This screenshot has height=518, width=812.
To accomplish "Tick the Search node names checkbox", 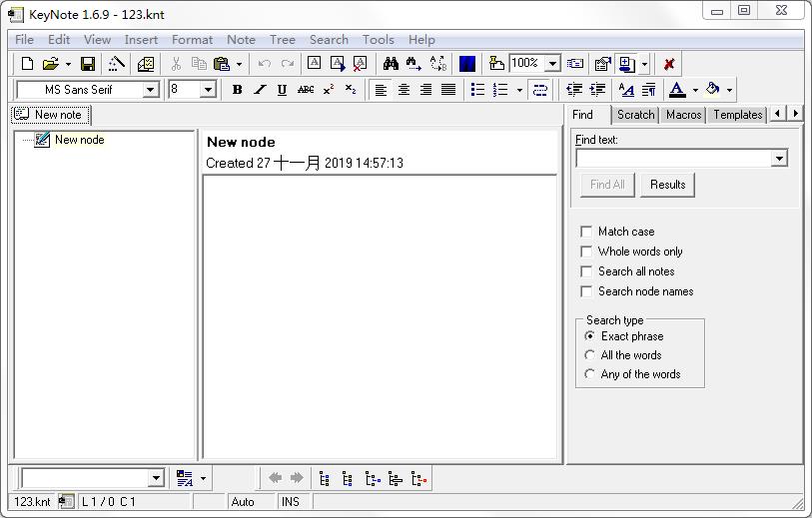I will point(587,291).
